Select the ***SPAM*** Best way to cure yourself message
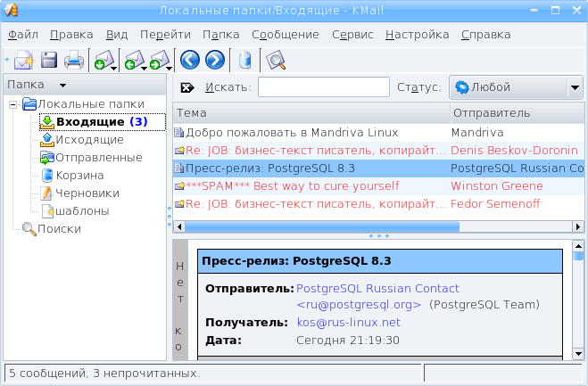588x386 pixels. pyautogui.click(x=378, y=186)
